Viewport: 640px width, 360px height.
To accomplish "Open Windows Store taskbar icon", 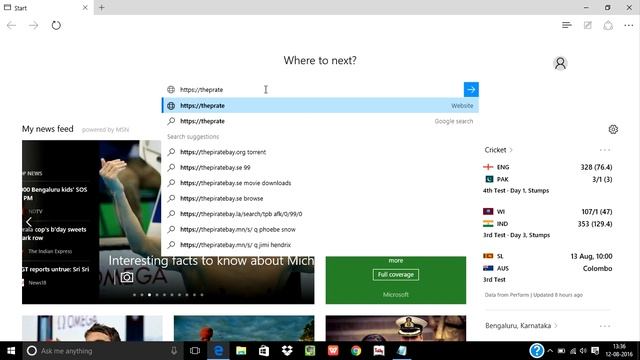I will [264, 351].
